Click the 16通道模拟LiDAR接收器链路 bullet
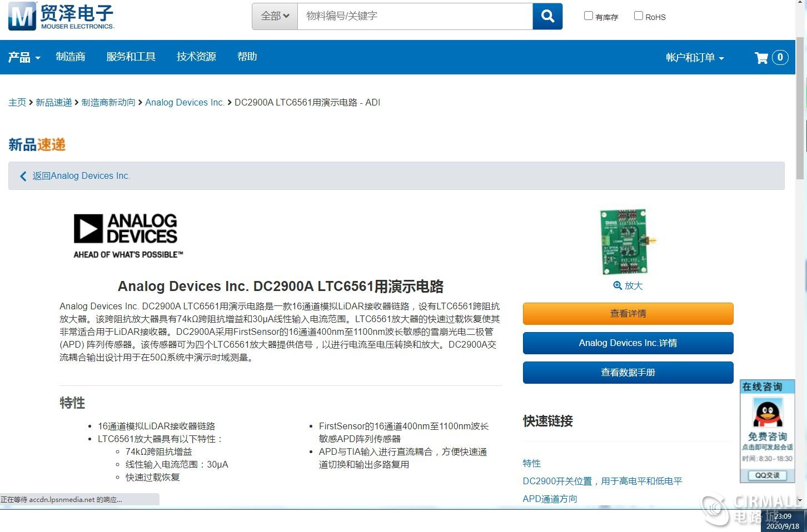This screenshot has width=807, height=532. [x=156, y=426]
